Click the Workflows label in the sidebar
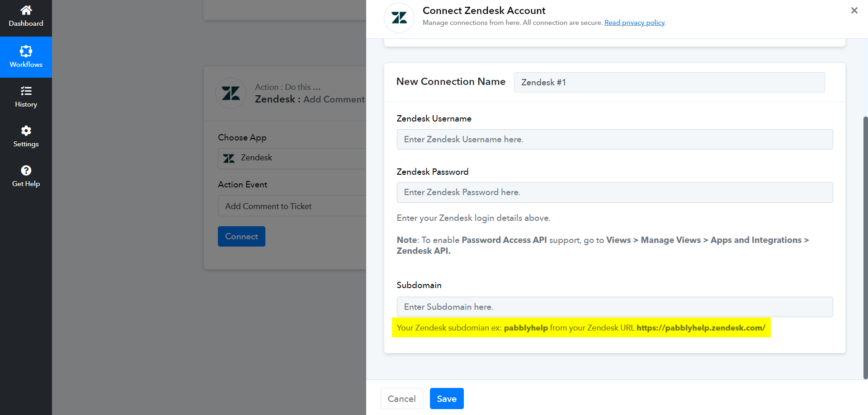The width and height of the screenshot is (868, 415). 26,65
